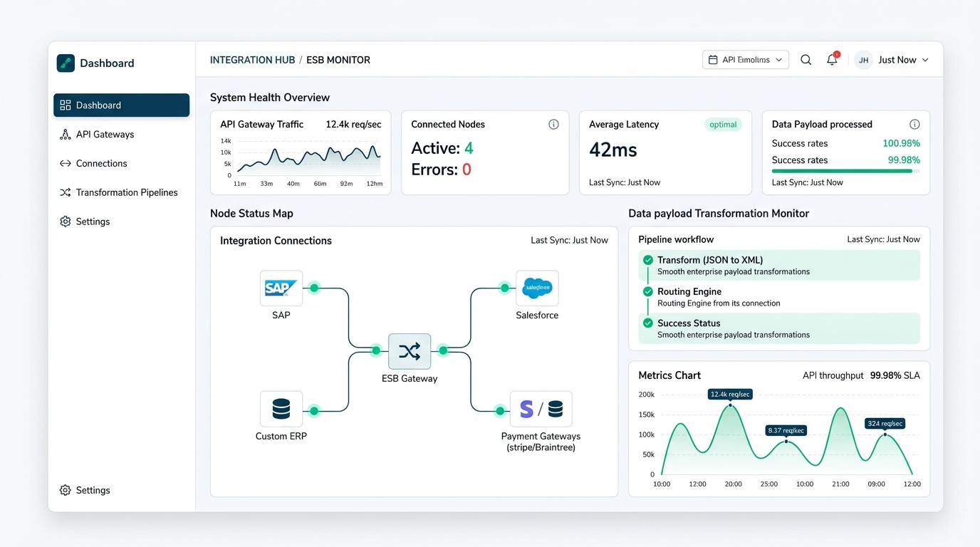
Task: Click info icon on Connected Nodes card
Action: click(x=553, y=124)
